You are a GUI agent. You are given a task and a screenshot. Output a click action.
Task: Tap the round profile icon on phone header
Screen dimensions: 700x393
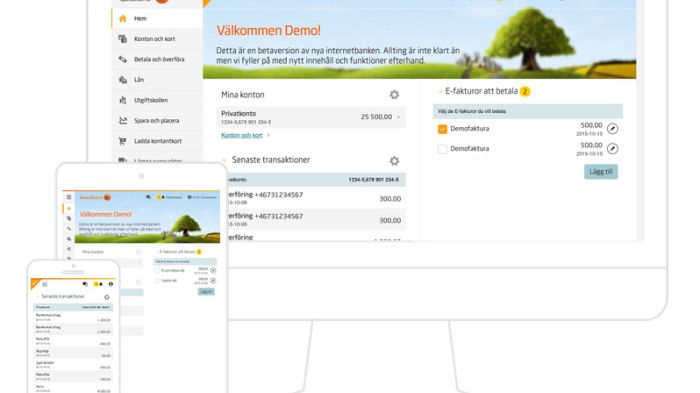[111, 284]
